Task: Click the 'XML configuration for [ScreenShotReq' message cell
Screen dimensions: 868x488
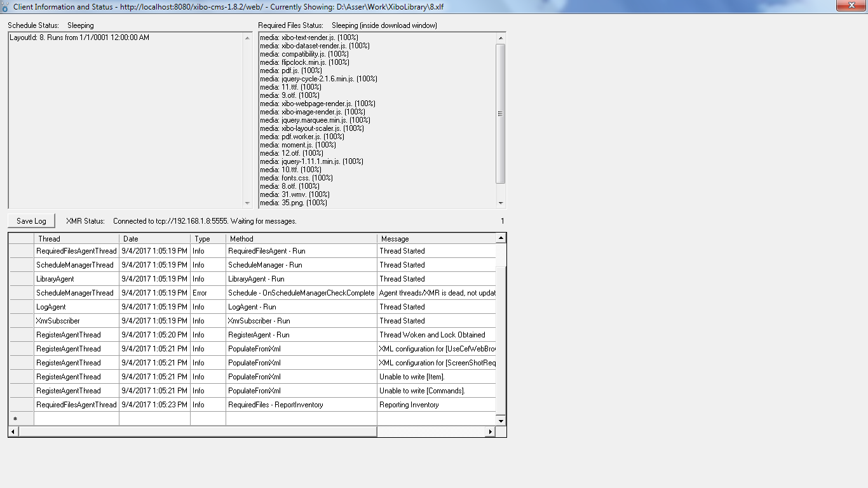Action: tap(437, 363)
